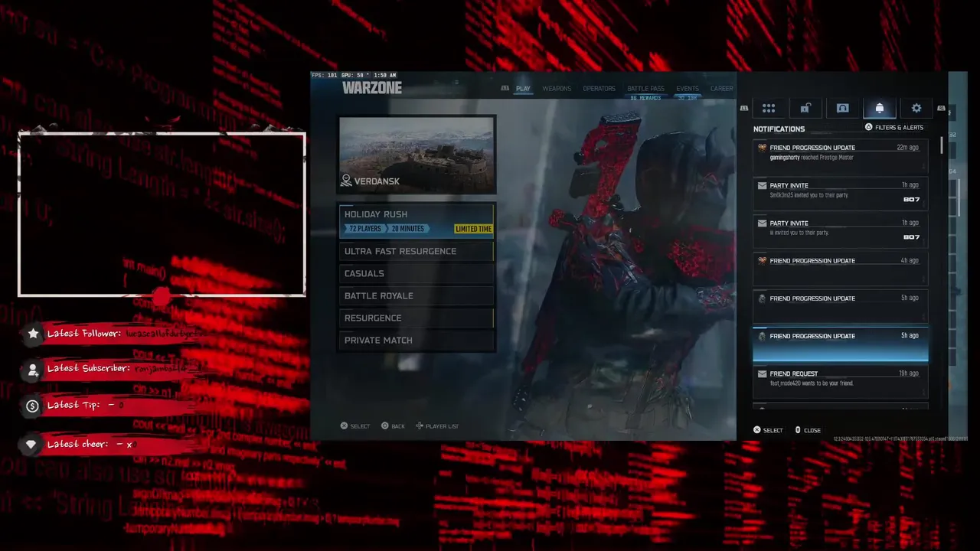Click the Select icon under mode list
Screen dimensions: 980x551
click(x=345, y=425)
